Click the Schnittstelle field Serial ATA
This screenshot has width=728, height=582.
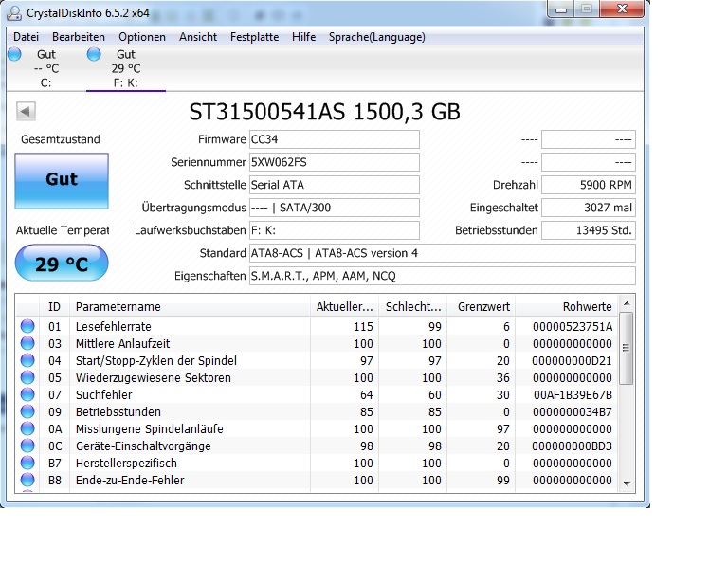click(335, 185)
